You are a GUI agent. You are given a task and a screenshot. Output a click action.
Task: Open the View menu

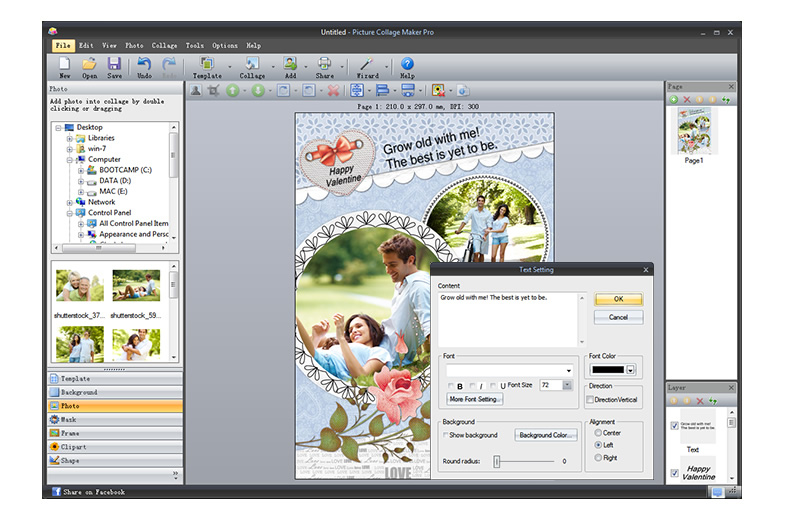coord(109,46)
